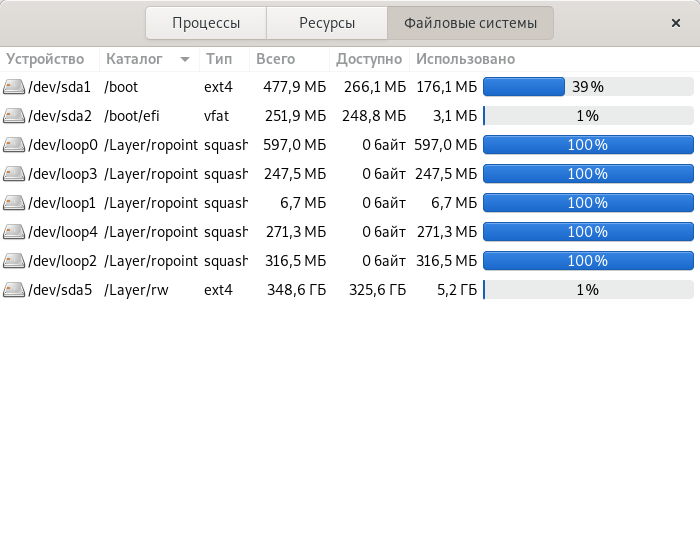Sort by the Использовано column header
This screenshot has width=700, height=547.
pos(465,59)
